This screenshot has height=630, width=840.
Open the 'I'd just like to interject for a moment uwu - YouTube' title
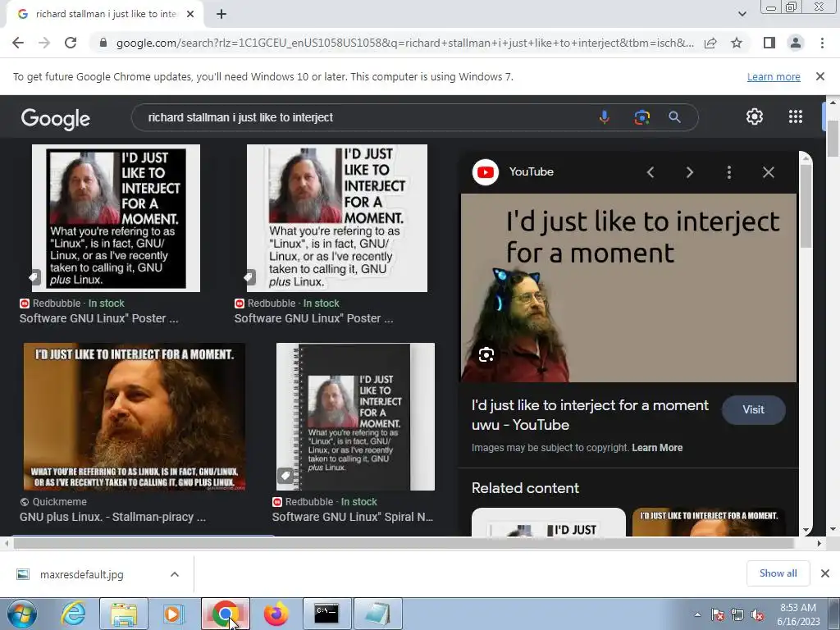coord(590,415)
